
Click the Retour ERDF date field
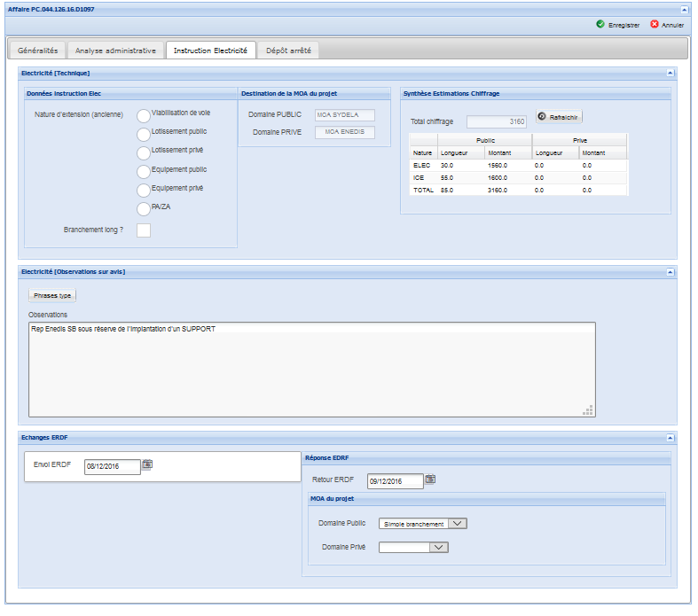pos(395,481)
